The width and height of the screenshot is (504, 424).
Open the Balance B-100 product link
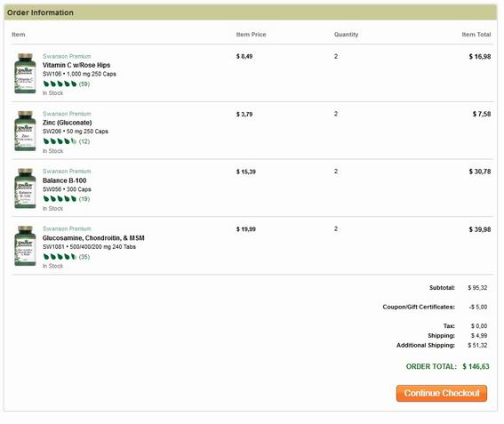click(64, 180)
